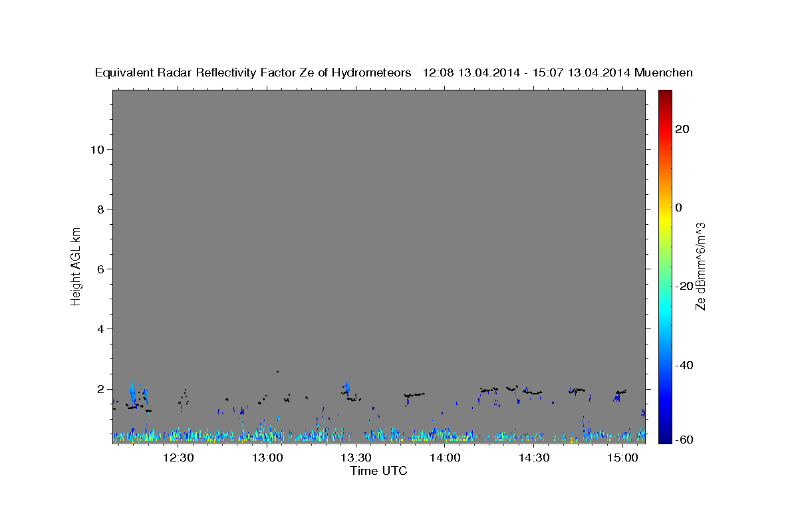Click the '12:30' time tick label
798x532 pixels.
click(x=178, y=458)
